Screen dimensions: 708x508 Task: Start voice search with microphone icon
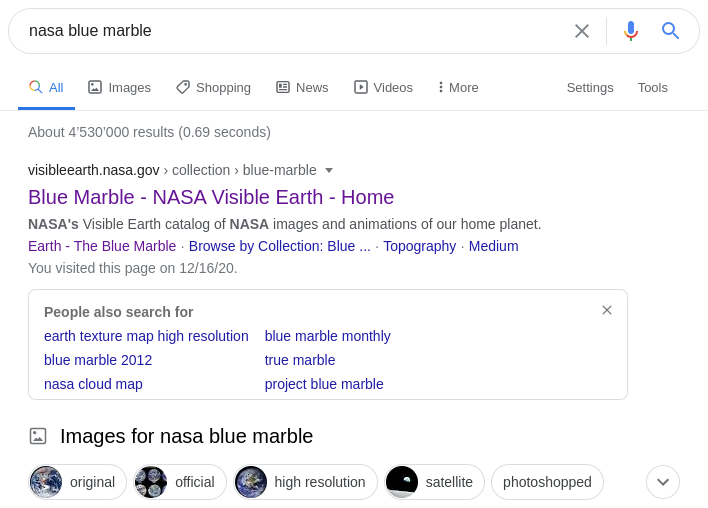point(631,31)
